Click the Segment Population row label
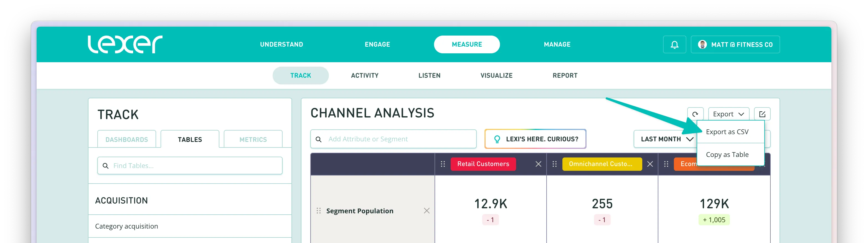The width and height of the screenshot is (868, 243). pos(359,211)
